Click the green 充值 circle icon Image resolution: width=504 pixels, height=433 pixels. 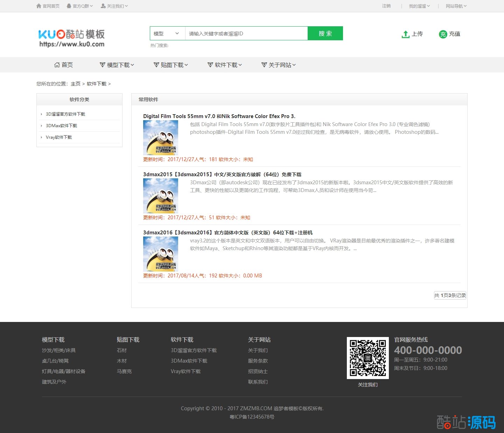tap(443, 34)
